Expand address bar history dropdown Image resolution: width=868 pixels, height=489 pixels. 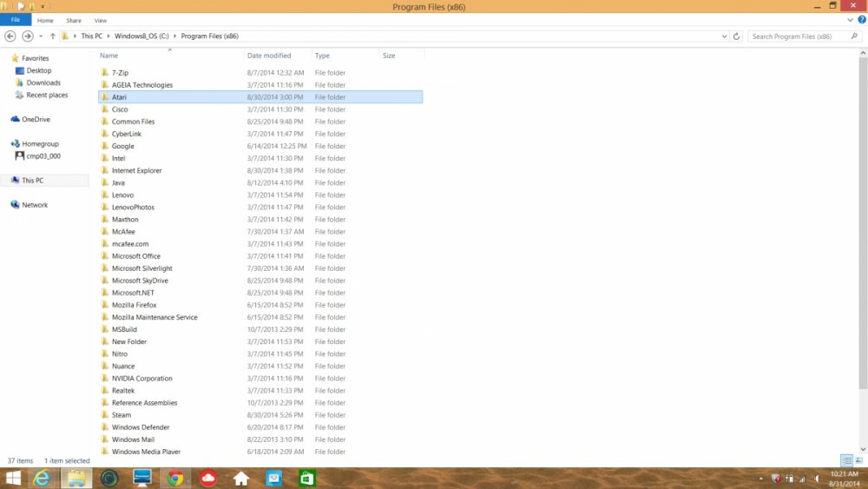pyautogui.click(x=724, y=36)
